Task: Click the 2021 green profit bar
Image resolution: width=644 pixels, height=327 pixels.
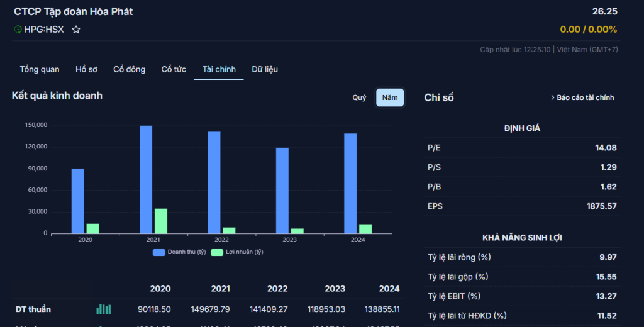Action: 161,221
